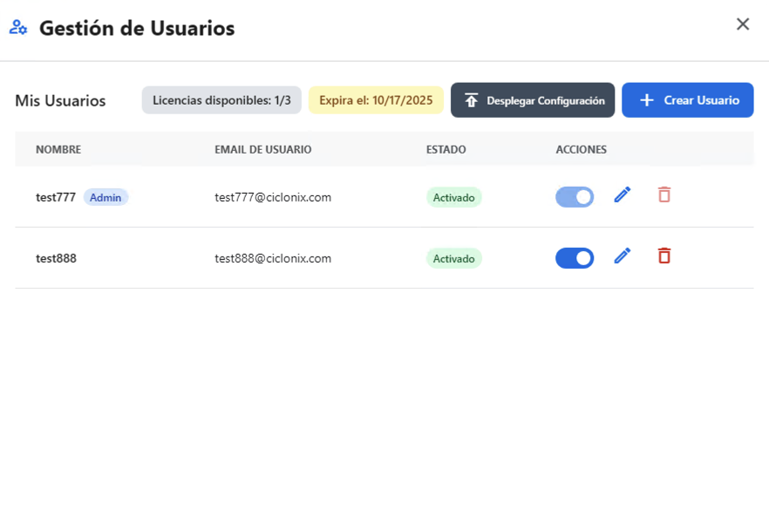The image size is (769, 532).
Task: Click the test777@ciclonix.com email address
Action: (273, 198)
